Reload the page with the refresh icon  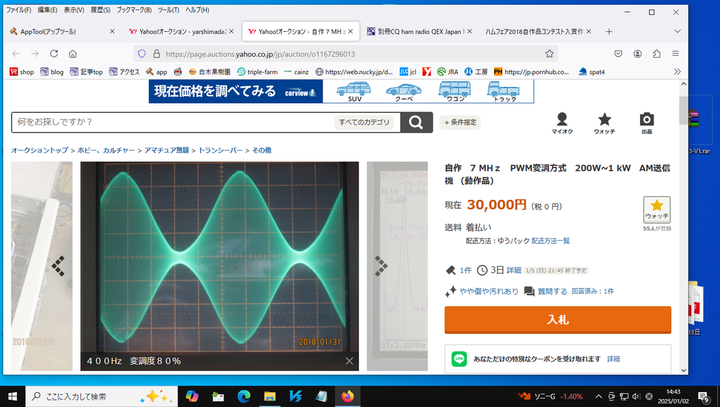click(x=54, y=54)
